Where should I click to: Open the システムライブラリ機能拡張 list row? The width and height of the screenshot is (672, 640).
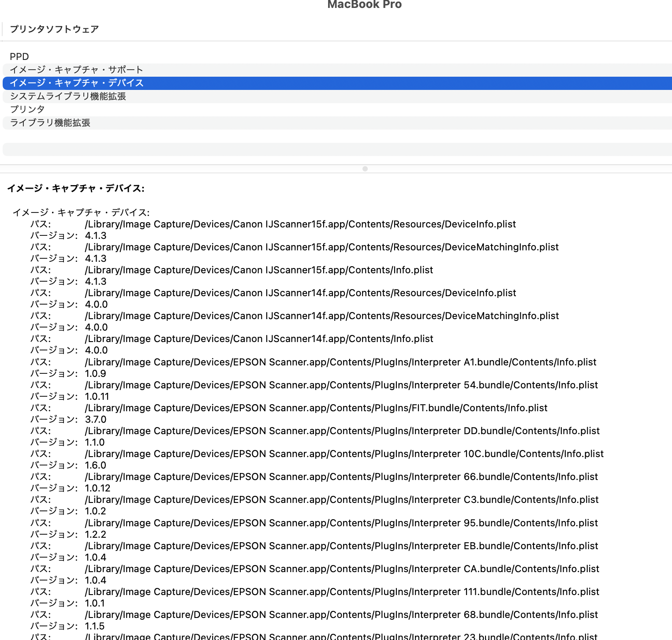tap(337, 97)
